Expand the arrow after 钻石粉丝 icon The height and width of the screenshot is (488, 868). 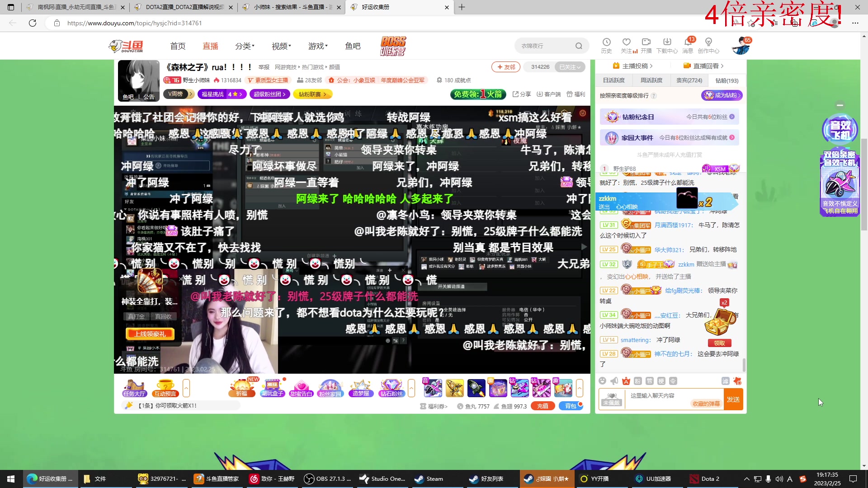tap(411, 388)
